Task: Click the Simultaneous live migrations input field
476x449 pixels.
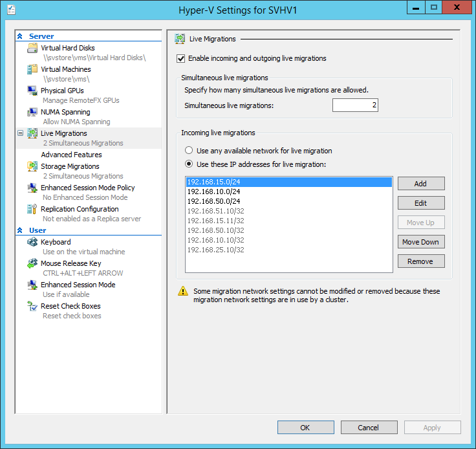Action: click(355, 105)
